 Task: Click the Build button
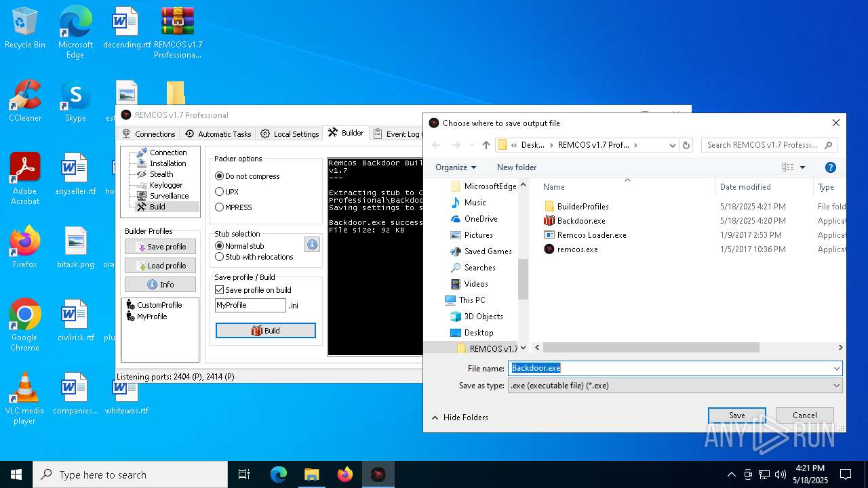click(266, 331)
